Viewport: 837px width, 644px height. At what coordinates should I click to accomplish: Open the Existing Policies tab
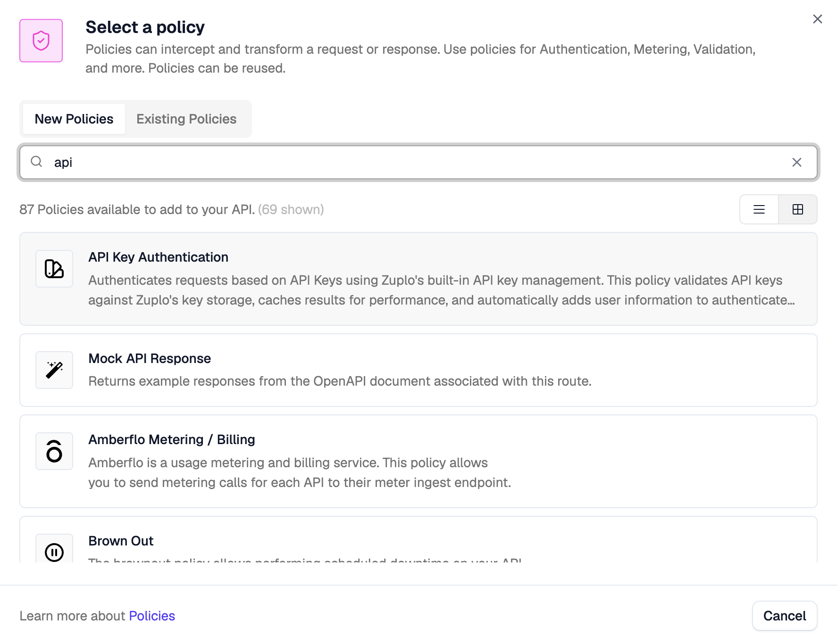click(x=186, y=119)
